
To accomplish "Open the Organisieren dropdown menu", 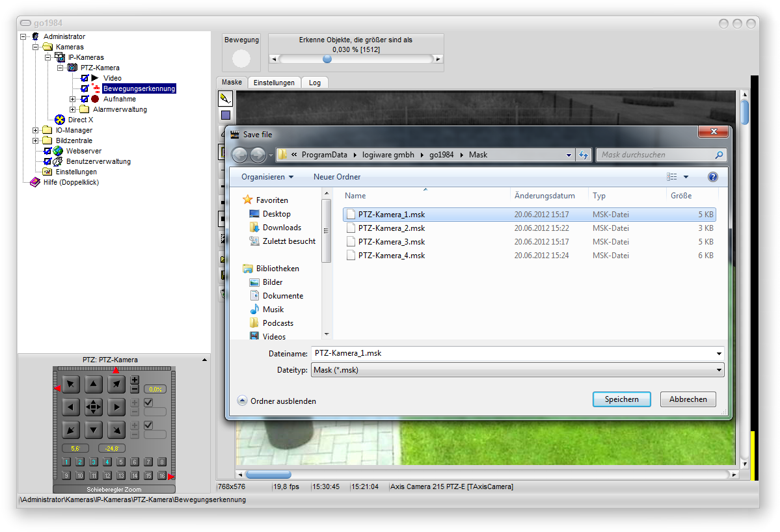I will click(267, 177).
